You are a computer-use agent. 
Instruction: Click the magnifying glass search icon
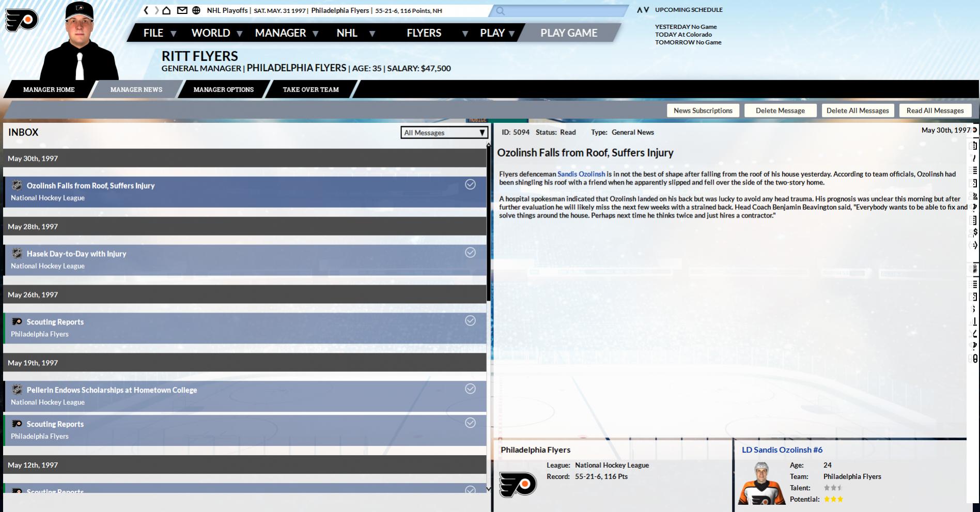point(500,11)
